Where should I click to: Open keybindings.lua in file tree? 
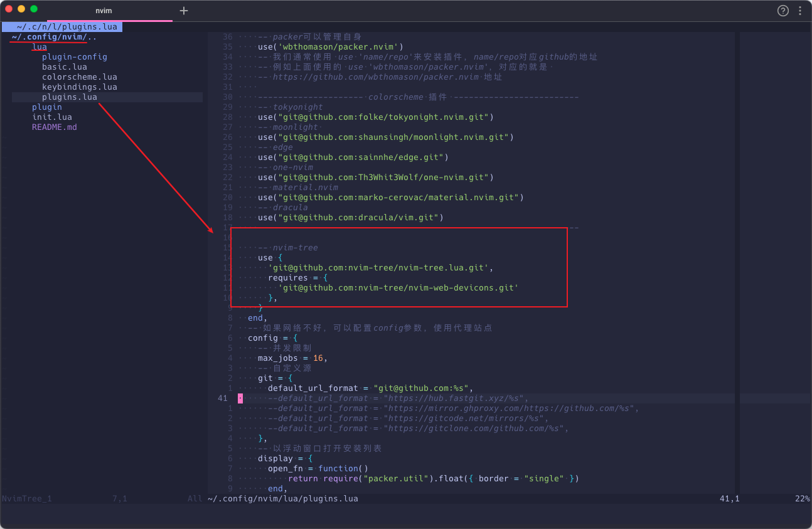pyautogui.click(x=80, y=87)
